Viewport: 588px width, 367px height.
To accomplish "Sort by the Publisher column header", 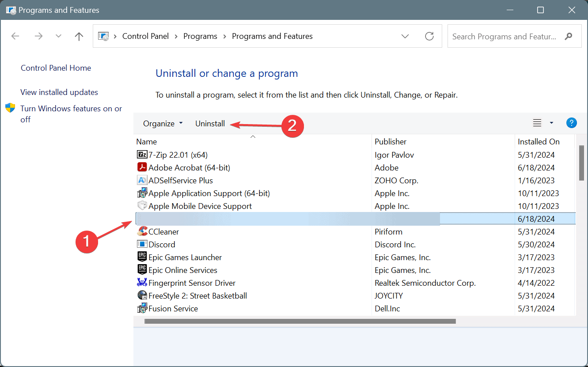I will (x=391, y=142).
